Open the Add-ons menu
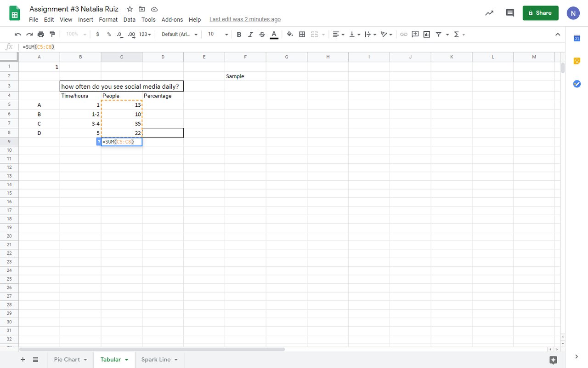 tap(172, 20)
